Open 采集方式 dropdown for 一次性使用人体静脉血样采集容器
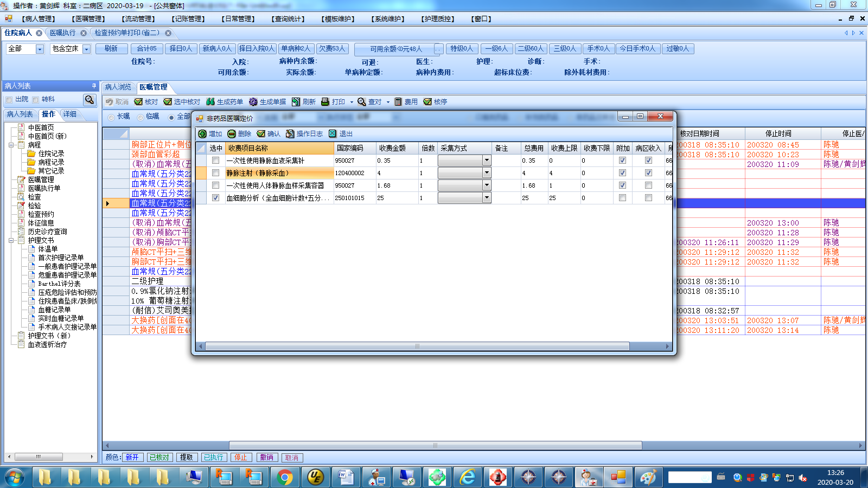The image size is (868, 488). click(x=487, y=185)
